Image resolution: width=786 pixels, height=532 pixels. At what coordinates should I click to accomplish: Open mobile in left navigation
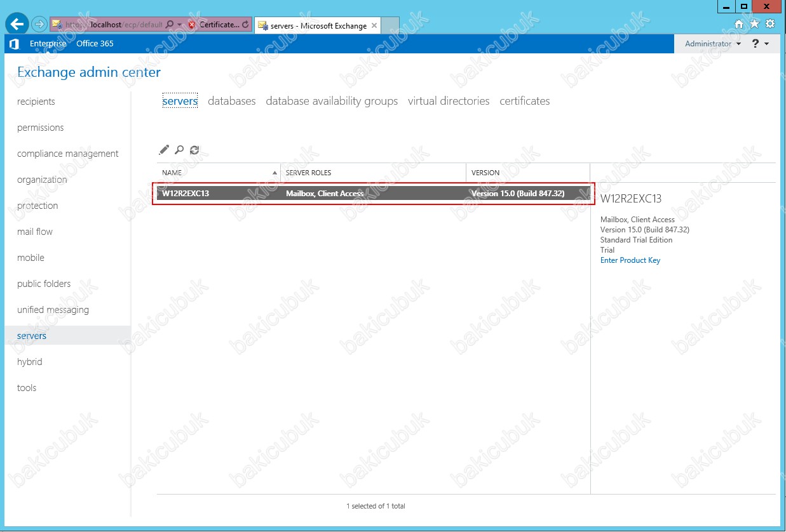[x=30, y=258]
